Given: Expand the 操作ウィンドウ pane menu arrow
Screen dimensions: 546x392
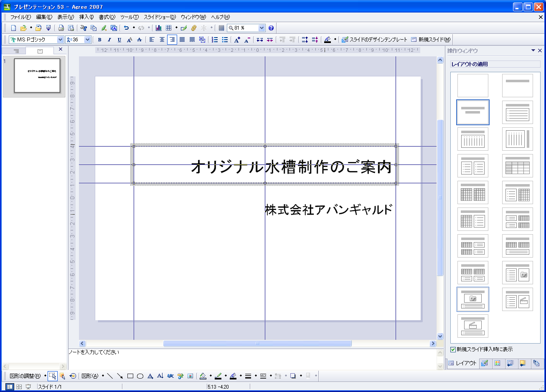Looking at the screenshot, I should (533, 51).
